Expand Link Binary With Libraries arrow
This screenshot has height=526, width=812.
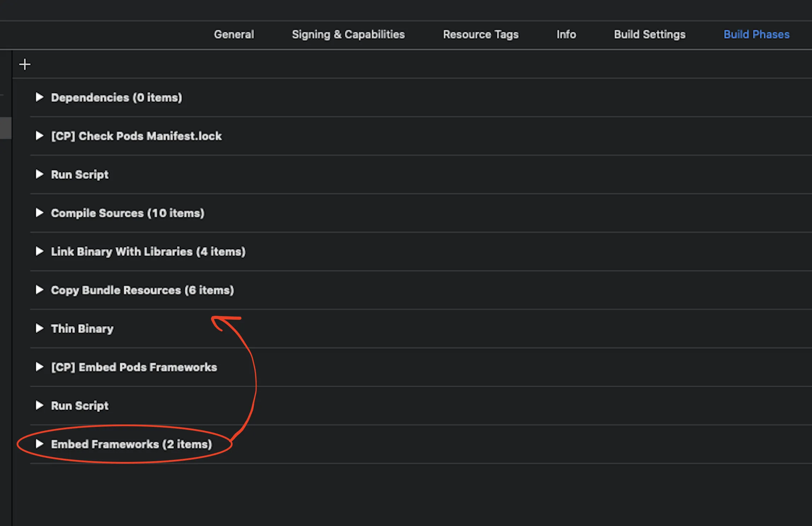click(x=39, y=251)
